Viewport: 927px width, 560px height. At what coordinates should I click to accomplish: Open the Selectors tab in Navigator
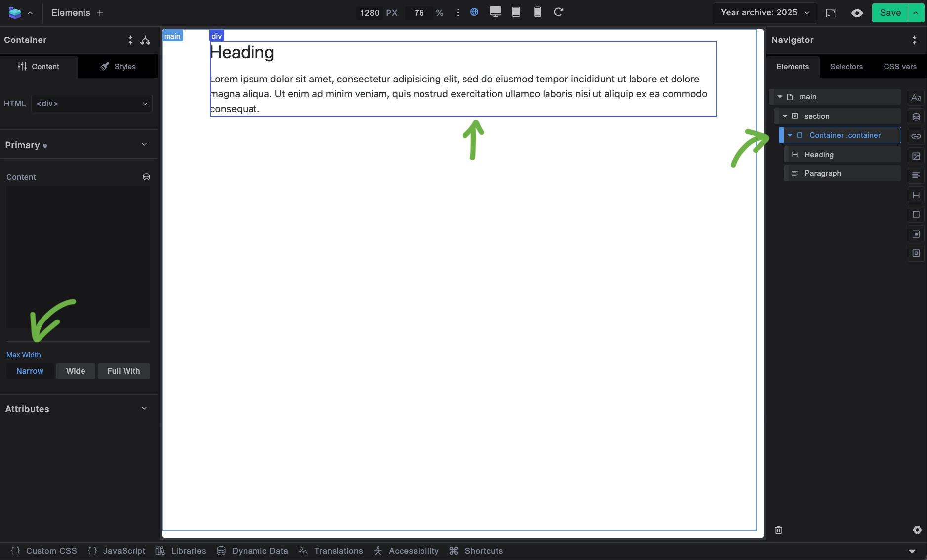[846, 66]
